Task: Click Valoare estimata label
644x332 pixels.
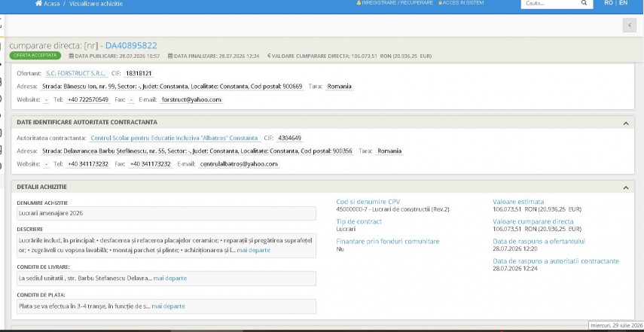Action: [518, 202]
